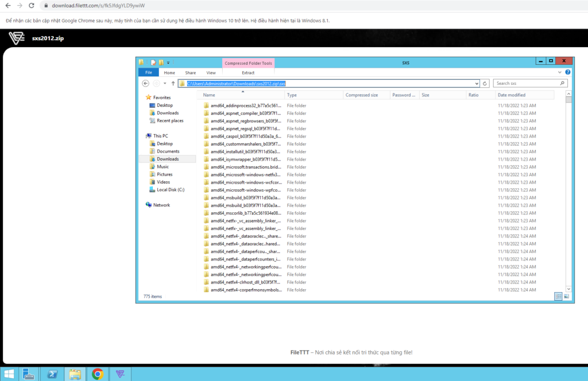Open the Extract ribbon tab

(x=248, y=73)
